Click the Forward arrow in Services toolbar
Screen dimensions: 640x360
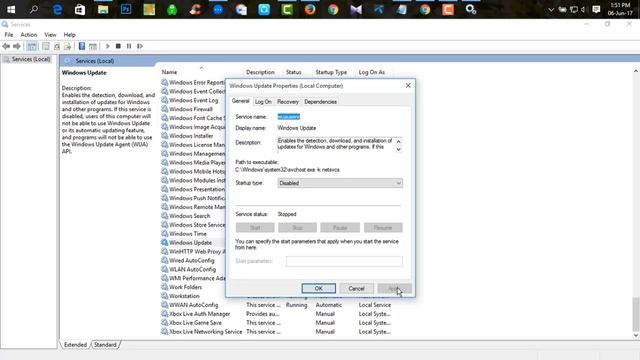(x=17, y=46)
